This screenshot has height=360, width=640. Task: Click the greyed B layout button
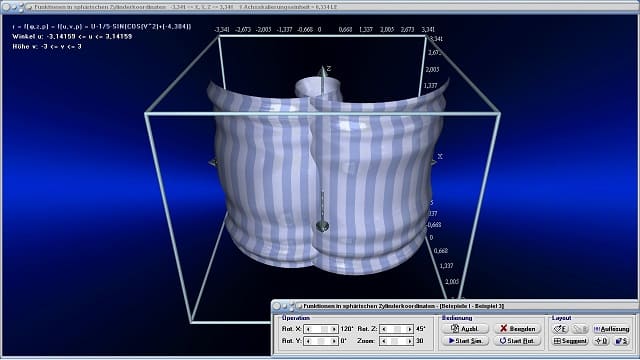(580, 329)
